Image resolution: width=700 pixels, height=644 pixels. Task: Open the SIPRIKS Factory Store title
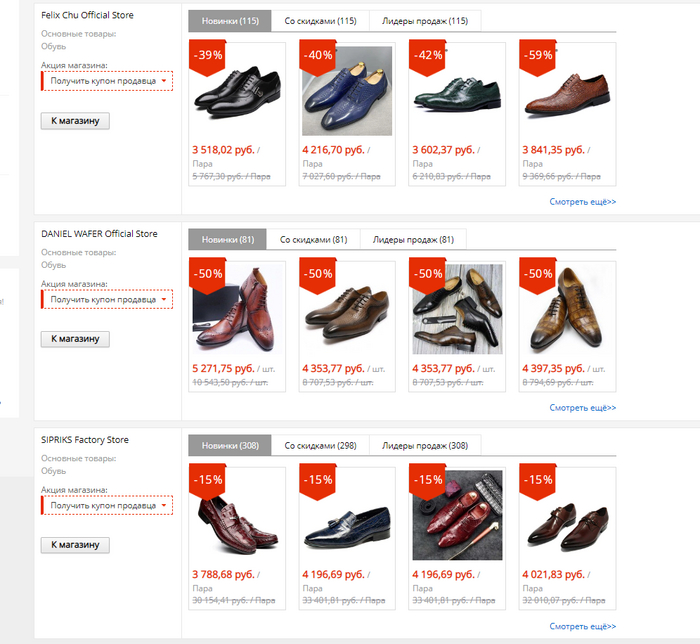85,440
